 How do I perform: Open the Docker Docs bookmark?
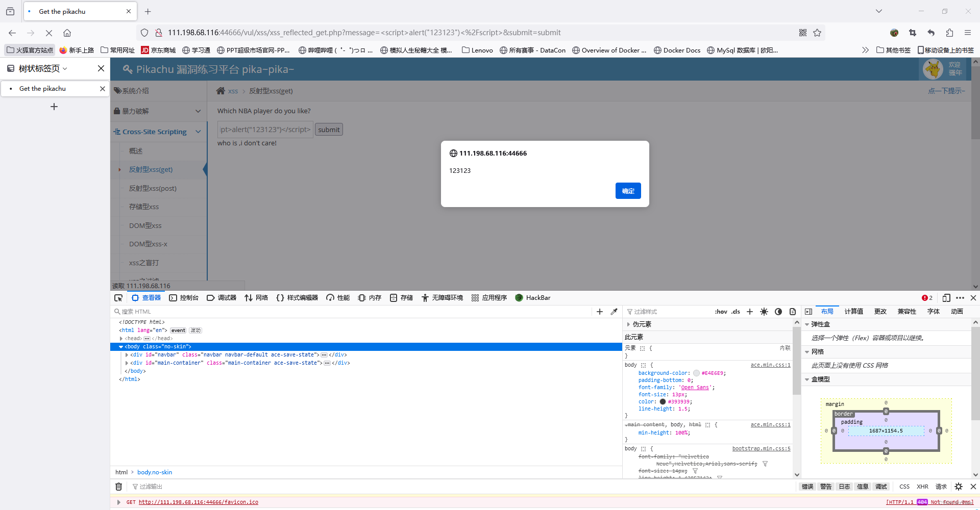point(677,50)
